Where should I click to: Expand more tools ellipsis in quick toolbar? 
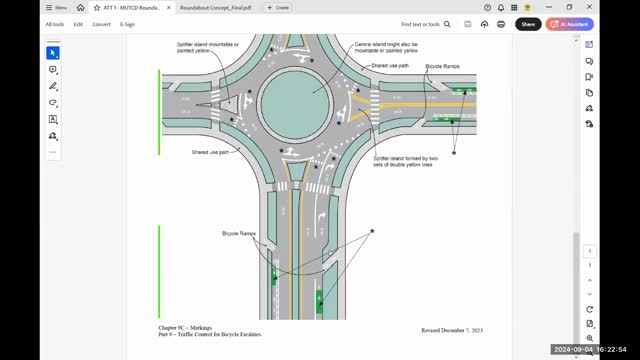pyautogui.click(x=52, y=152)
